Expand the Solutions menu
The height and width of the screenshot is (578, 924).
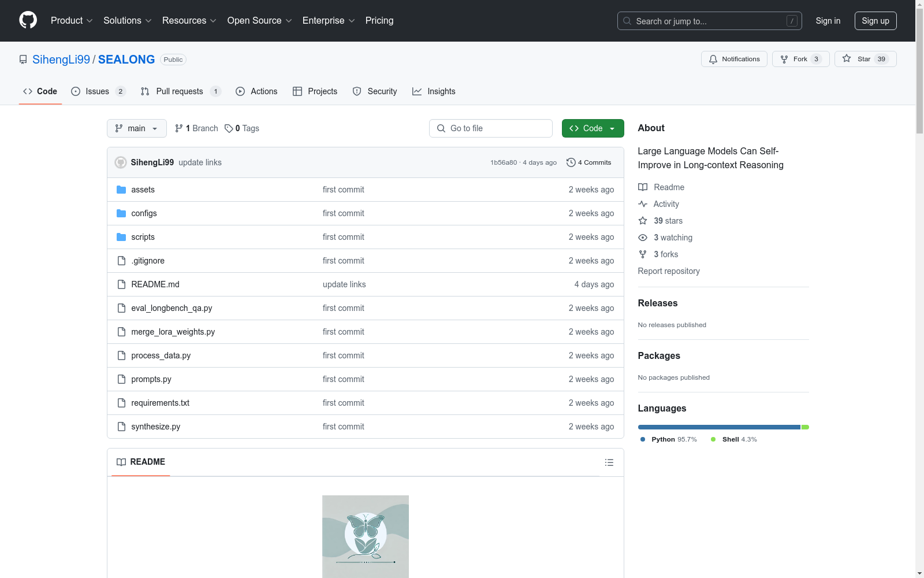[x=128, y=21]
